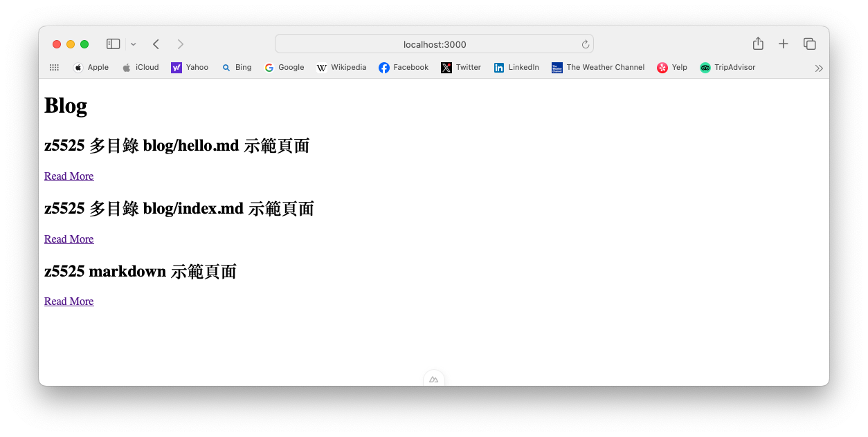Image resolution: width=868 pixels, height=437 pixels.
Task: Launch the LinkedIn favorite
Action: pyautogui.click(x=516, y=67)
